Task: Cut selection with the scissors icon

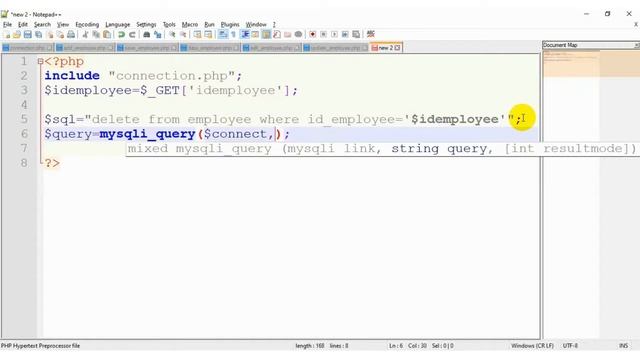Action: point(85,35)
